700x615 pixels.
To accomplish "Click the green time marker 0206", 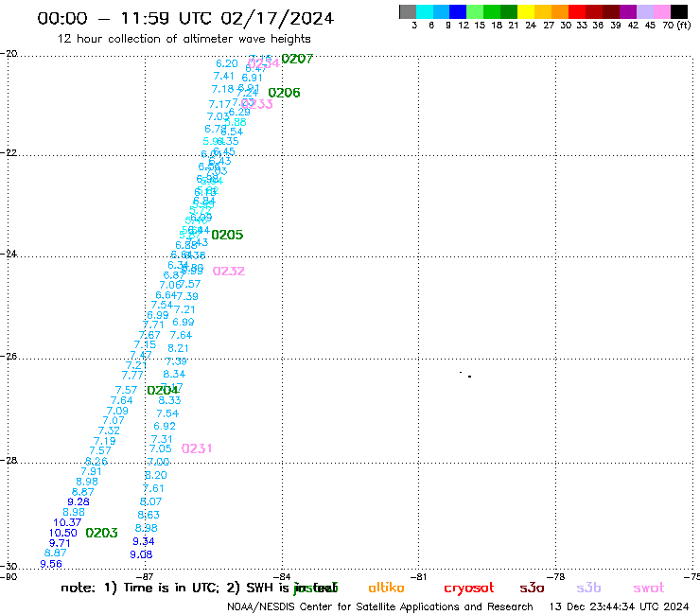I will (x=284, y=93).
